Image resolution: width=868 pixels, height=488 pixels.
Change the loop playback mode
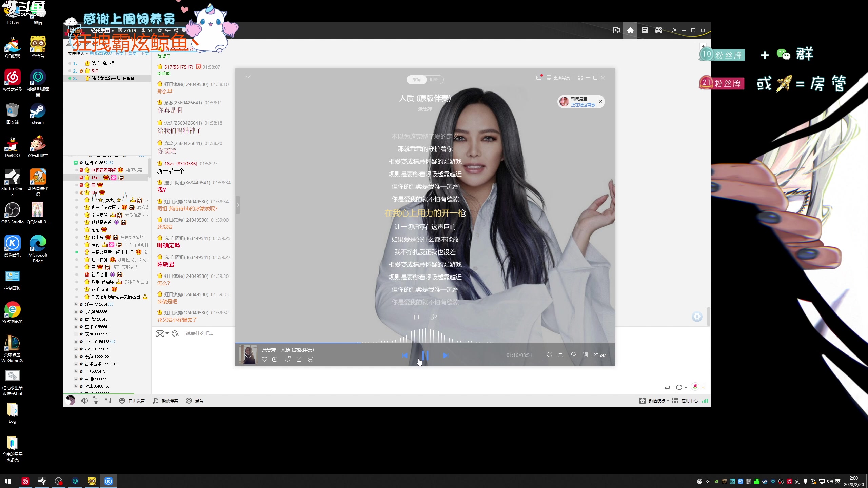560,355
